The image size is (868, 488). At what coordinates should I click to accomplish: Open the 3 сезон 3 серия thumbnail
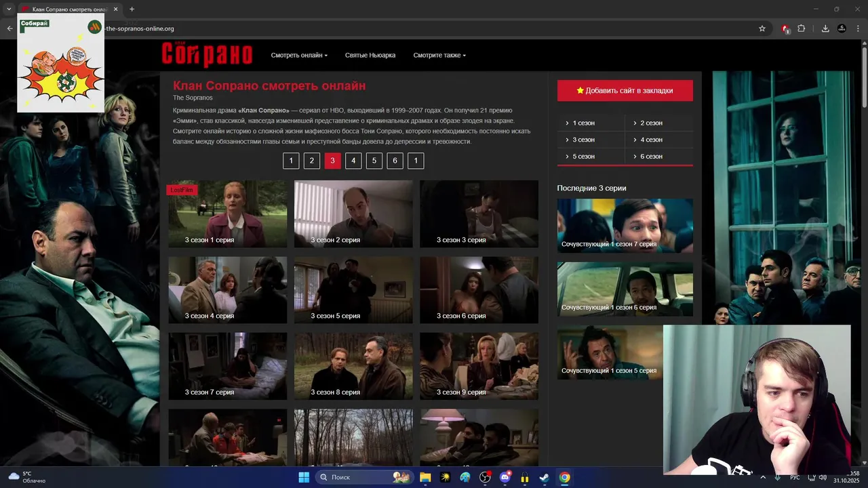(479, 213)
